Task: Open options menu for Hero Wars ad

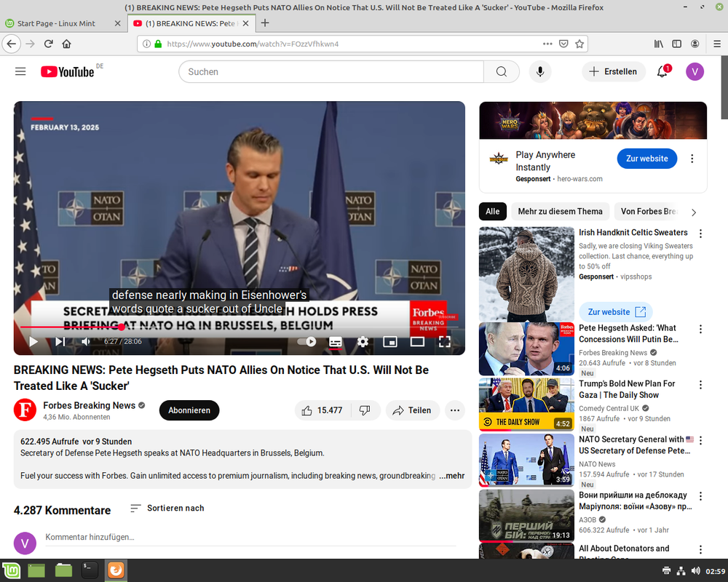Action: 692,159
